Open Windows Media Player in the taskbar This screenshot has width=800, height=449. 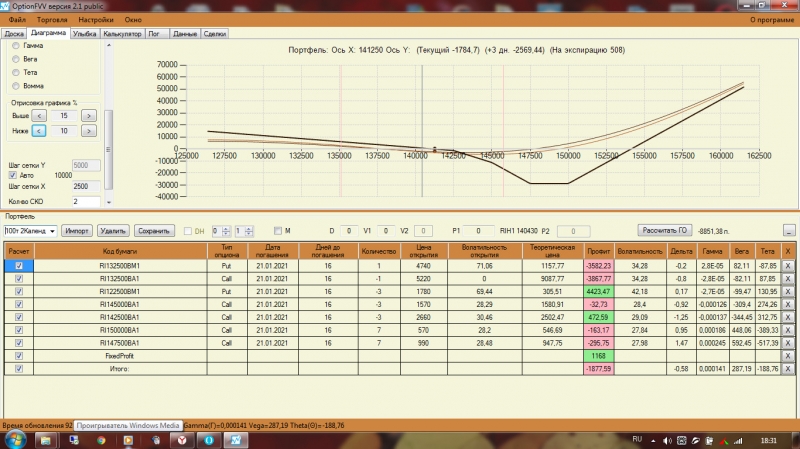128,440
